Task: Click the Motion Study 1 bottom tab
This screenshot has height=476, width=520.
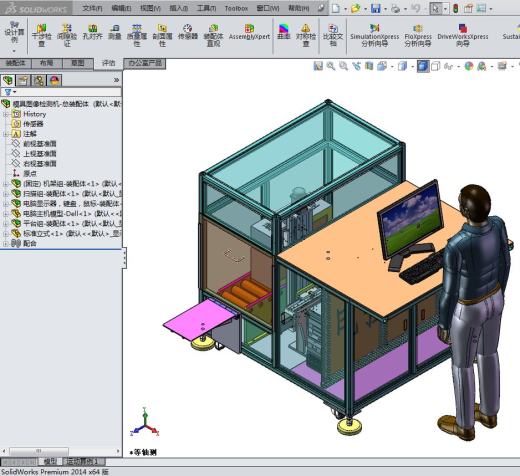Action: [82, 462]
